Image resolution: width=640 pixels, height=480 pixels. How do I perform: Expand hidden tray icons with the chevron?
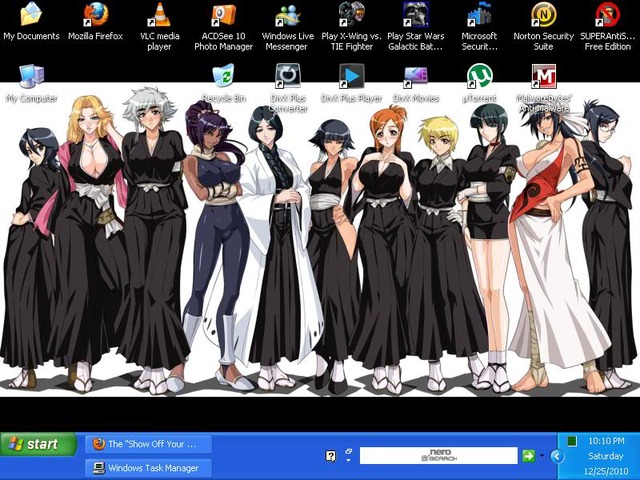tap(557, 456)
